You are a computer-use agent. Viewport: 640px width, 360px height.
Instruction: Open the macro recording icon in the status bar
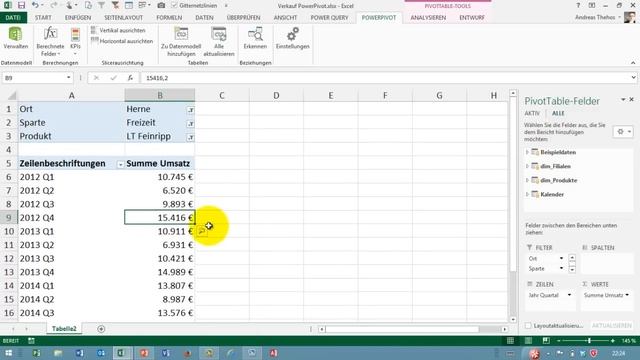[x=31, y=341]
